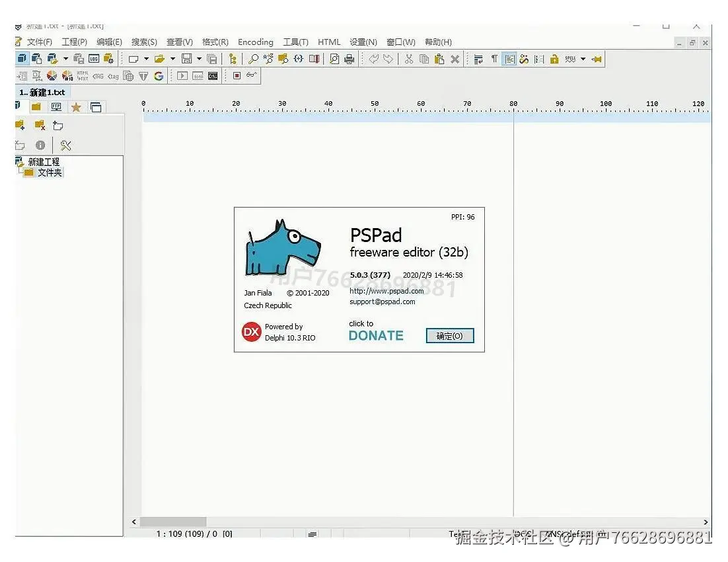The image size is (728, 562).
Task: Click the bookmark book icon
Action: [x=314, y=59]
